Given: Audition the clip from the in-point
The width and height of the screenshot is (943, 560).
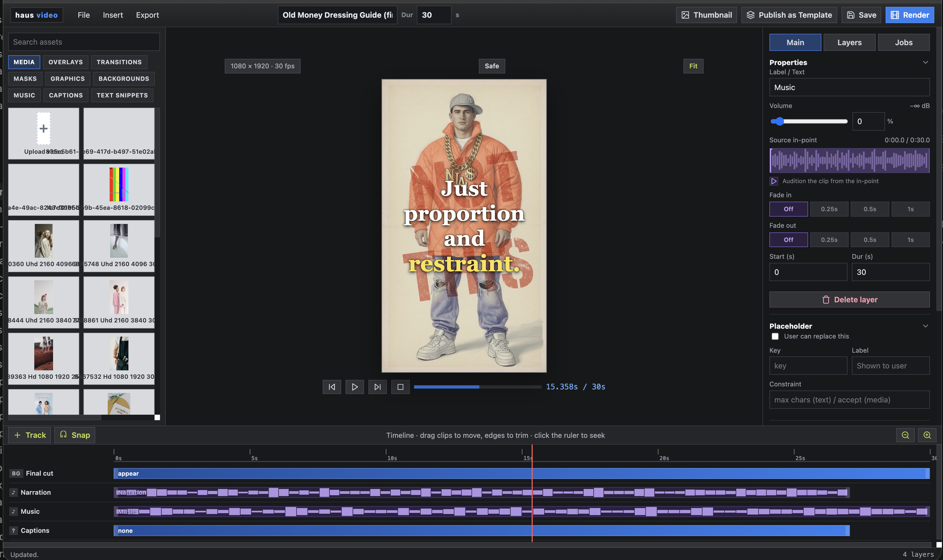Looking at the screenshot, I should [x=773, y=181].
